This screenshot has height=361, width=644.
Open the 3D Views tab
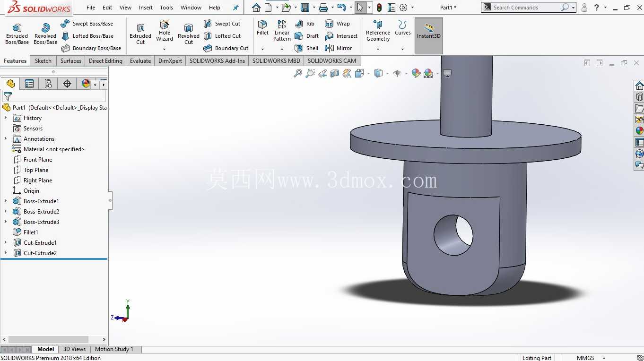click(x=74, y=349)
